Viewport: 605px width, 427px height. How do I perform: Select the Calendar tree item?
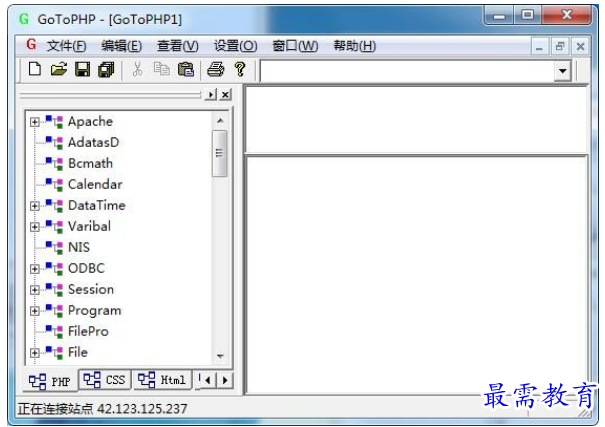click(x=95, y=184)
